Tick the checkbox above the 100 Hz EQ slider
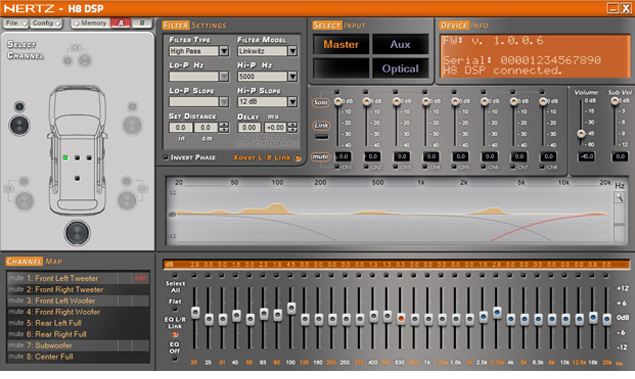The width and height of the screenshot is (635, 379). tap(290, 276)
